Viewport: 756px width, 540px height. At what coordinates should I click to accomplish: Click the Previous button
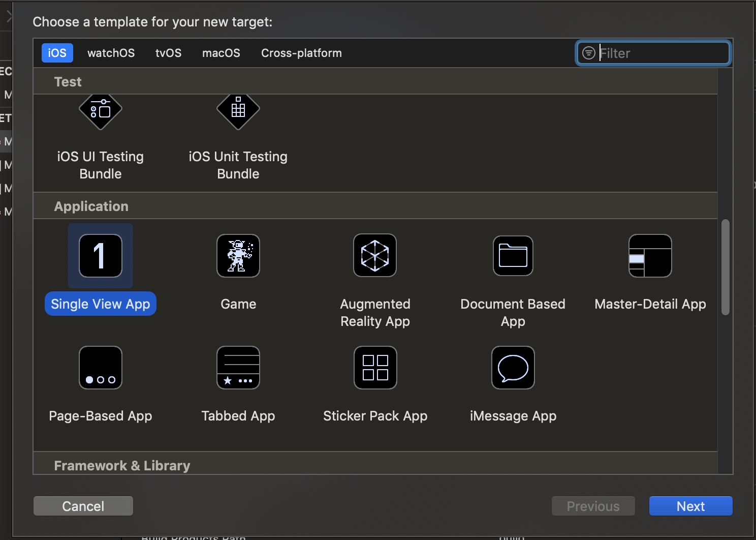pos(593,506)
